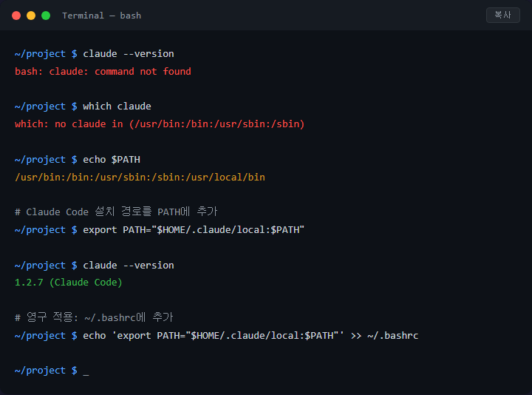Select the orange PATH output '/usr/bin:/bin:/usr/sbin:/sbin:/usr/local/bin'
Viewport: 532px width, 395px height.
[x=140, y=178]
